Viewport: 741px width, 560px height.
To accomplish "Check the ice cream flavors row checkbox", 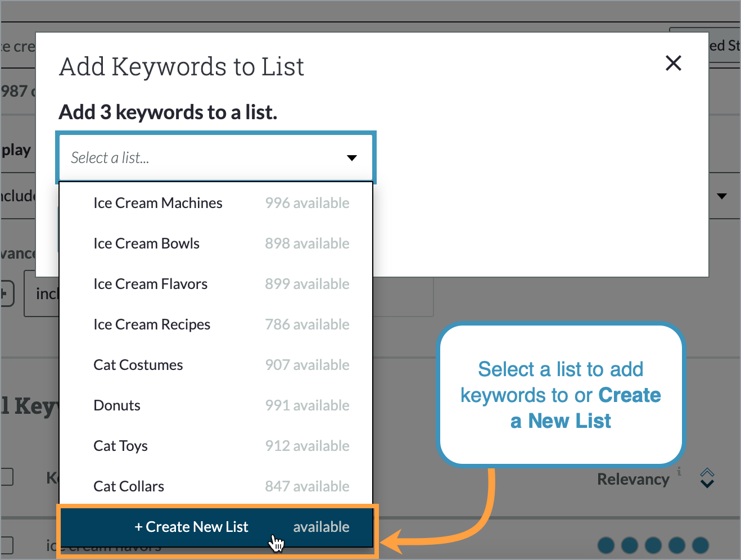I will [x=6, y=544].
